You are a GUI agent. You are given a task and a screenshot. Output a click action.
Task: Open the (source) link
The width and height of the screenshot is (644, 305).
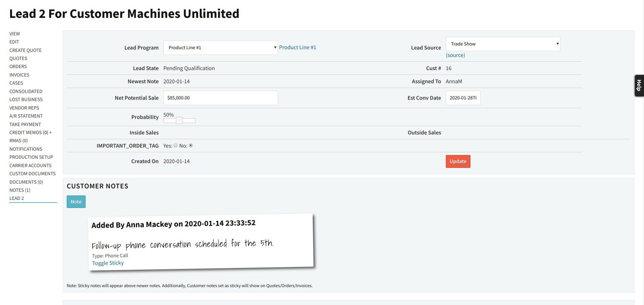tap(455, 55)
